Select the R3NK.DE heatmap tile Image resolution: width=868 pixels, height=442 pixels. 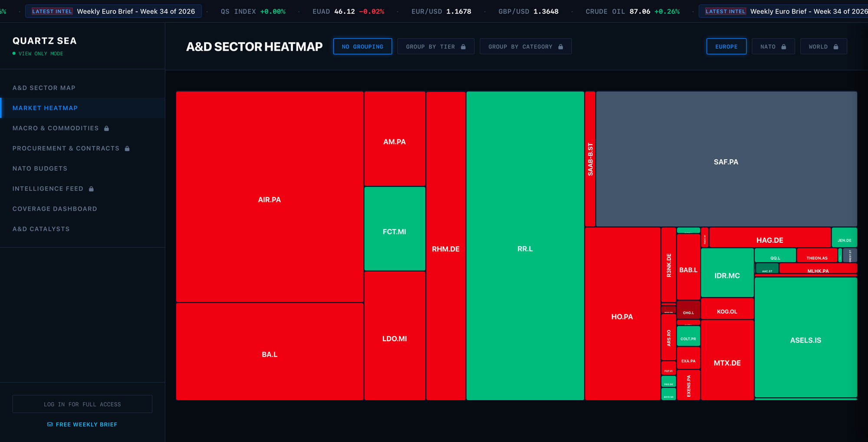pos(669,265)
